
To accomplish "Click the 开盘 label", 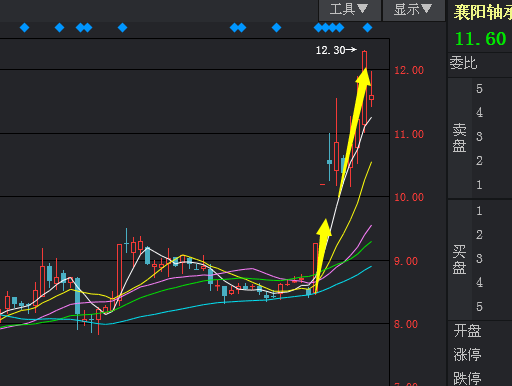I will pos(467,331).
